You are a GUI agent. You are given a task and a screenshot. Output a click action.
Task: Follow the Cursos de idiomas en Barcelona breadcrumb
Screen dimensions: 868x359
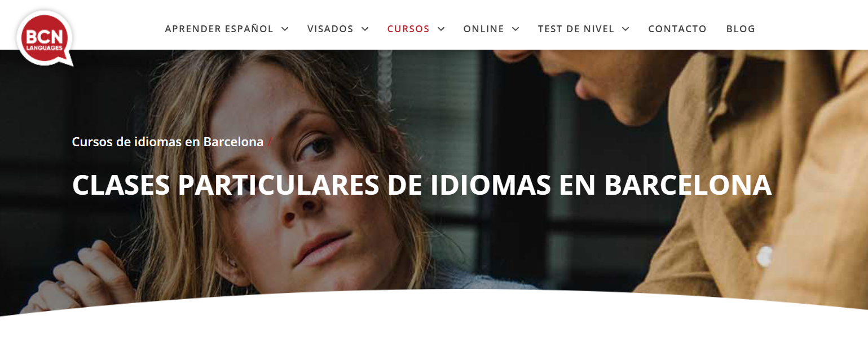168,142
